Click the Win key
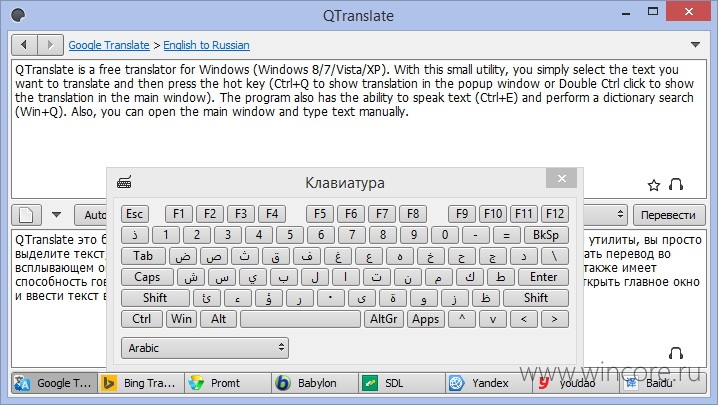718x405 pixels. click(181, 319)
